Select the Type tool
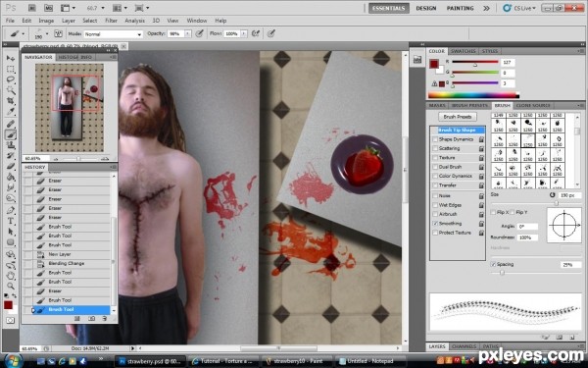Screen dimensions: 588x368 (x=11, y=221)
